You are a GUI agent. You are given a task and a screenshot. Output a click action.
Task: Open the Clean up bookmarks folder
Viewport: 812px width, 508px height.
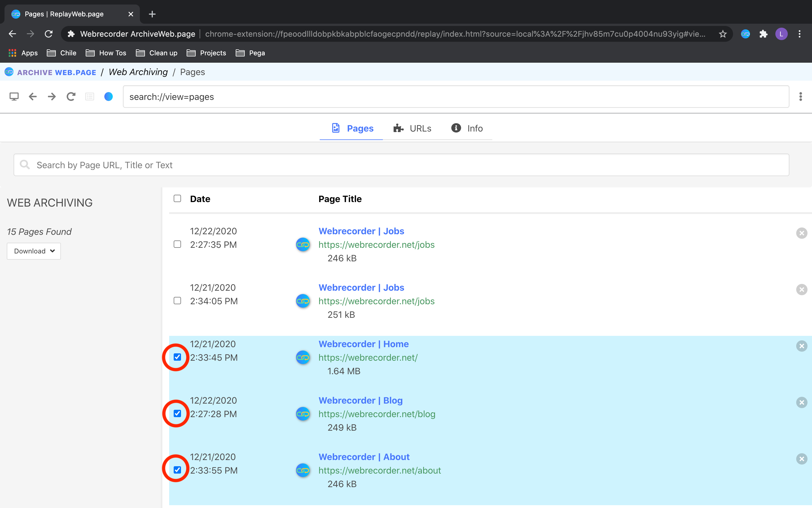(157, 53)
